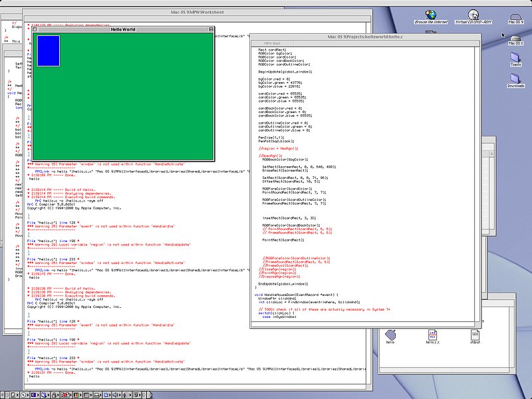Click the blue card in Hello World window

click(49, 51)
